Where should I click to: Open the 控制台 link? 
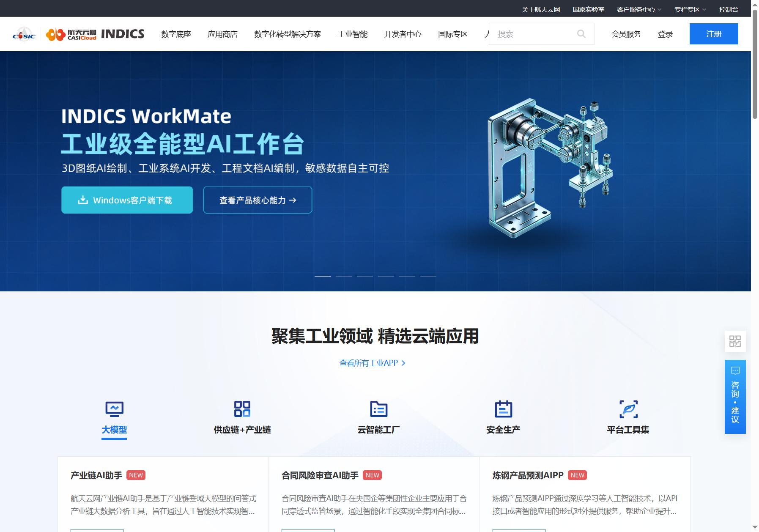(729, 9)
